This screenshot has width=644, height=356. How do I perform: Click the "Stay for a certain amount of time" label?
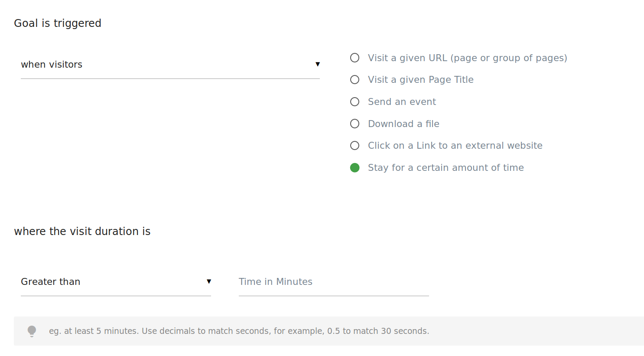[446, 168]
